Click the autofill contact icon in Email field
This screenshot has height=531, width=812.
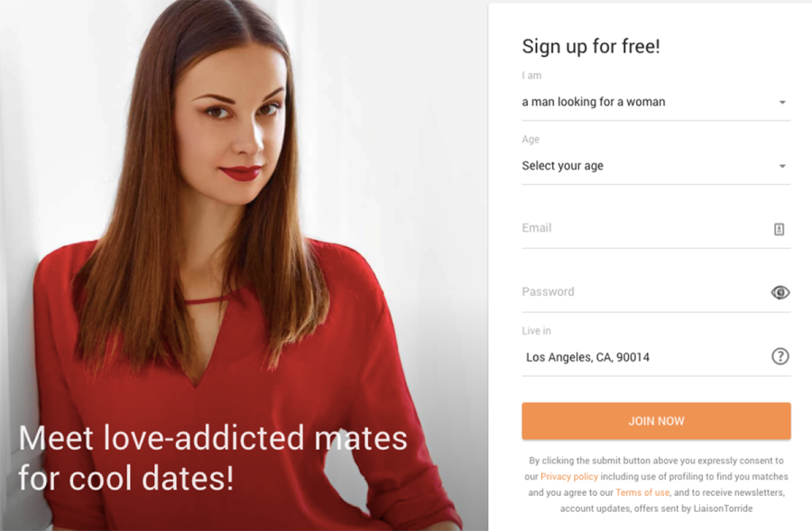(779, 229)
